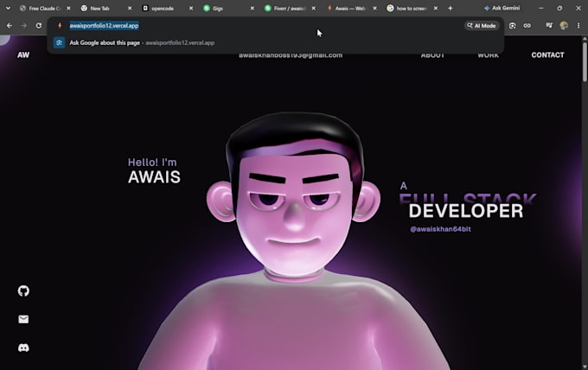This screenshot has height=370, width=588.
Task: Close the Fiverr tab
Action: click(x=314, y=8)
